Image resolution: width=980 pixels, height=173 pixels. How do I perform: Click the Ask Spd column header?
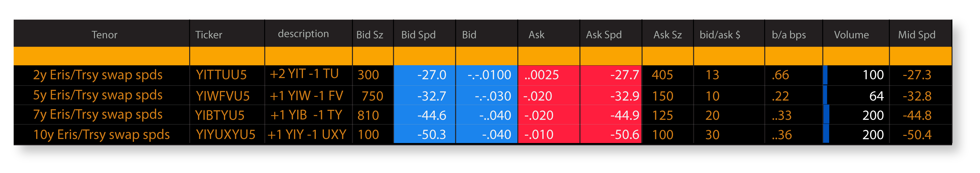[x=603, y=35]
